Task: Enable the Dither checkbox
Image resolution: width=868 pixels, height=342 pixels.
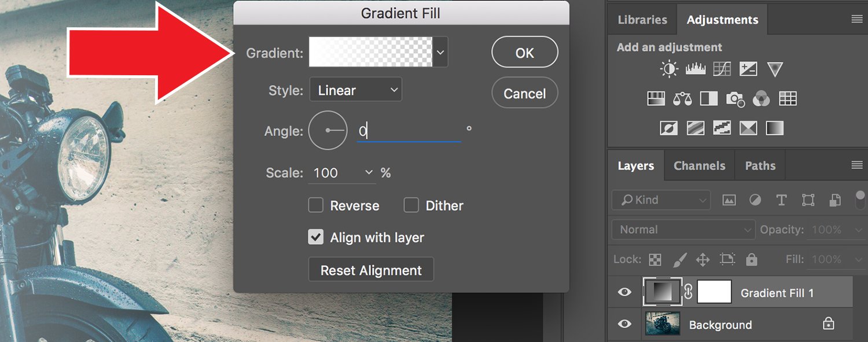Action: 411,205
